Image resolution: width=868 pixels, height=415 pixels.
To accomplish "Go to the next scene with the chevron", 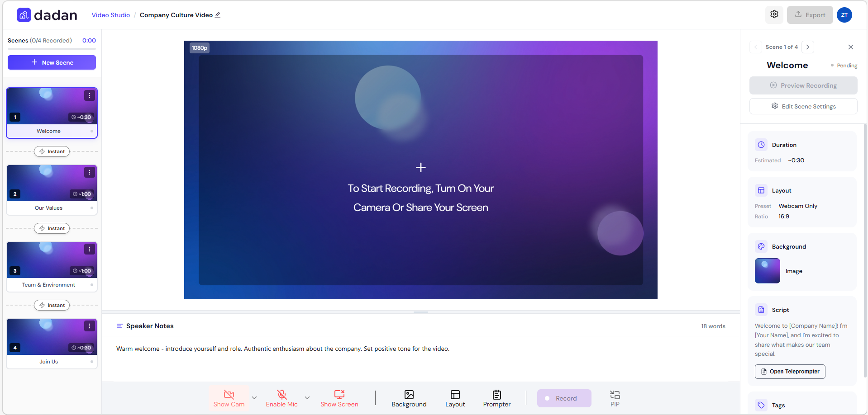I will point(807,47).
